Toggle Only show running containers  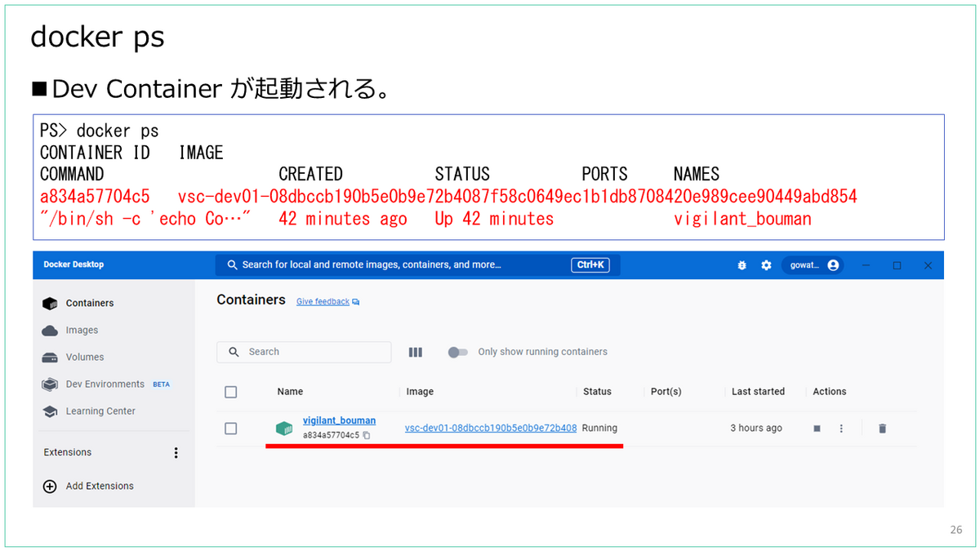coord(457,352)
